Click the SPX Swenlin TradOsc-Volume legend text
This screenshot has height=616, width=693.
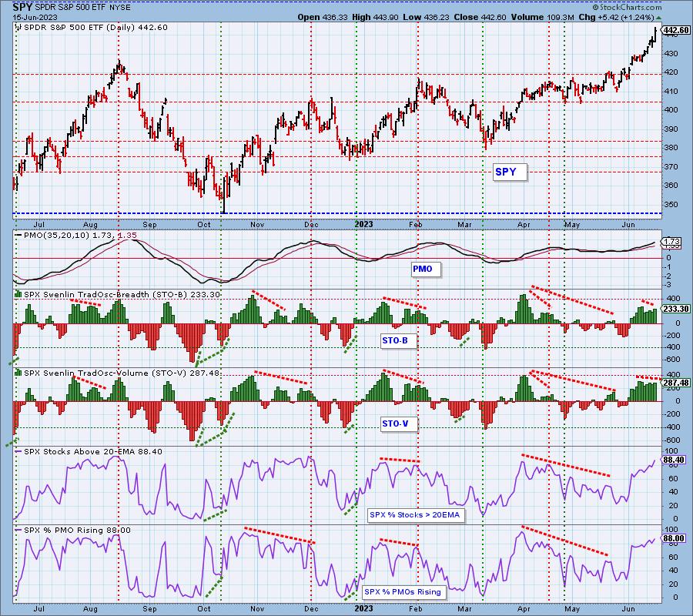tap(122, 373)
